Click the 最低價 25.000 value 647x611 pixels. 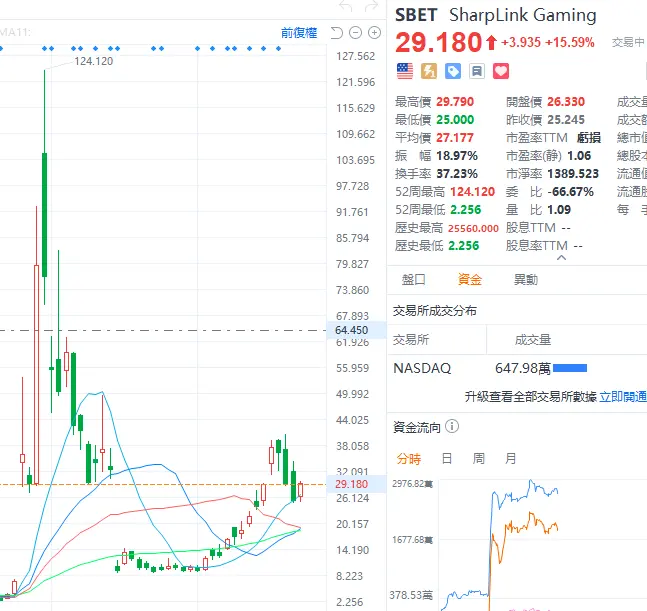pos(455,120)
